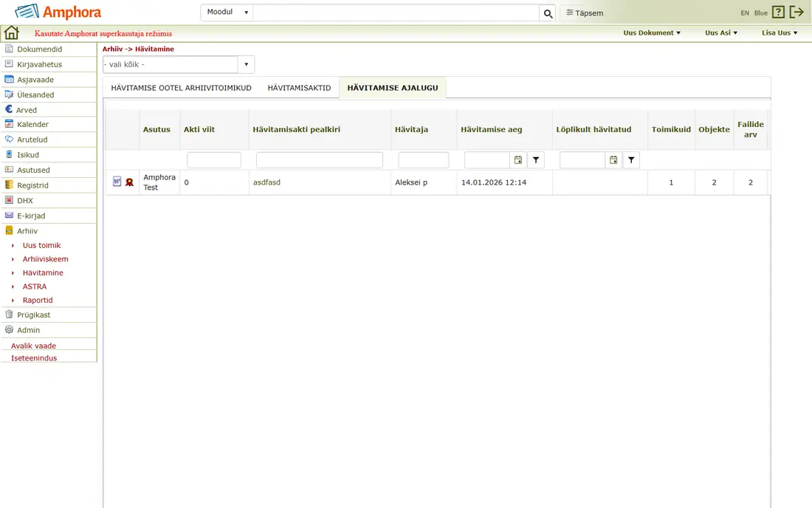Open Raportid under Arhiiv

(x=38, y=301)
